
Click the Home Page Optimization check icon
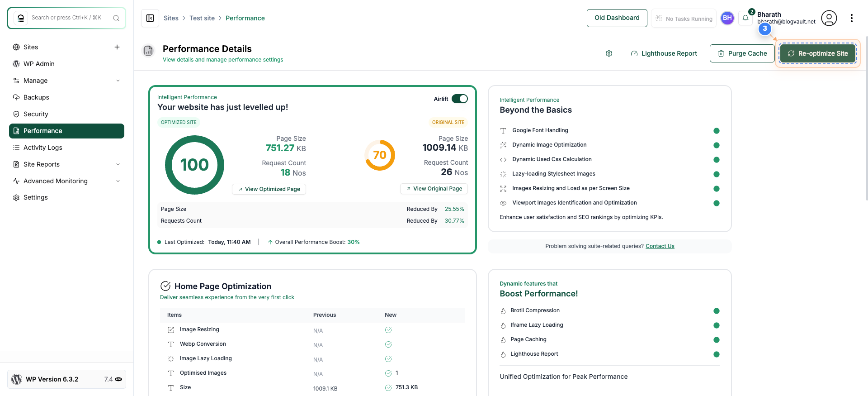(x=165, y=286)
